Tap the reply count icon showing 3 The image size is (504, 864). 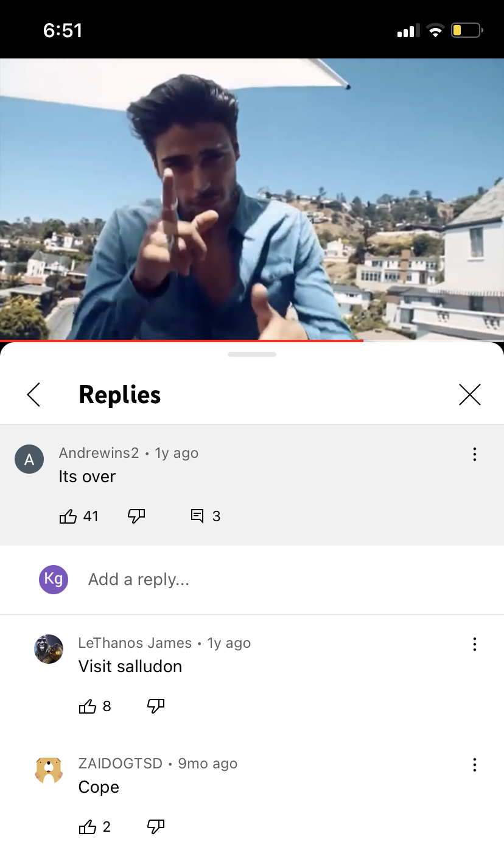pos(197,516)
